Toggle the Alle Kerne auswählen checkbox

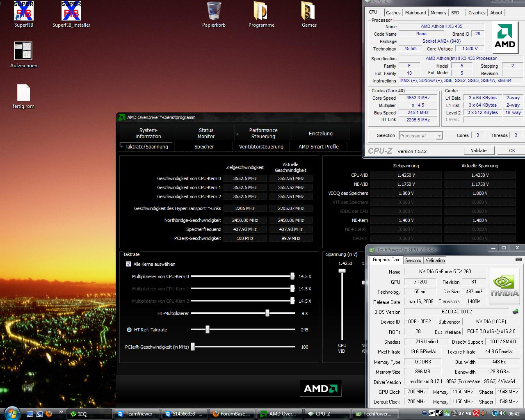[128, 264]
